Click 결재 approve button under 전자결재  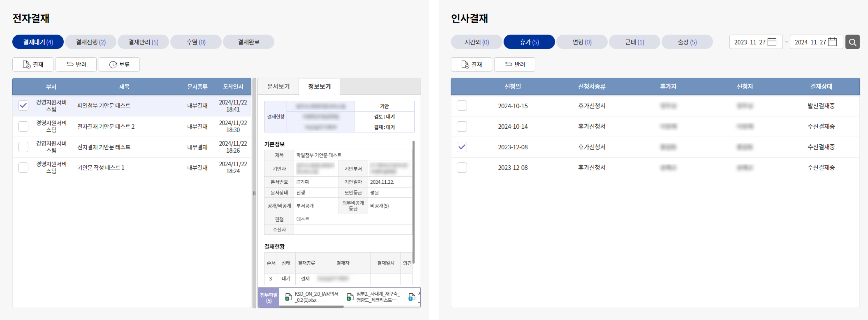click(33, 64)
